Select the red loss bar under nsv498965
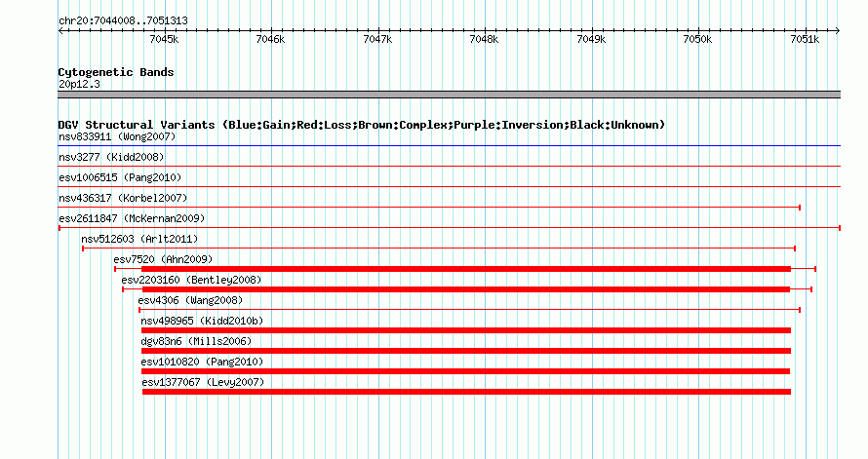The height and width of the screenshot is (459, 868). click(x=466, y=330)
